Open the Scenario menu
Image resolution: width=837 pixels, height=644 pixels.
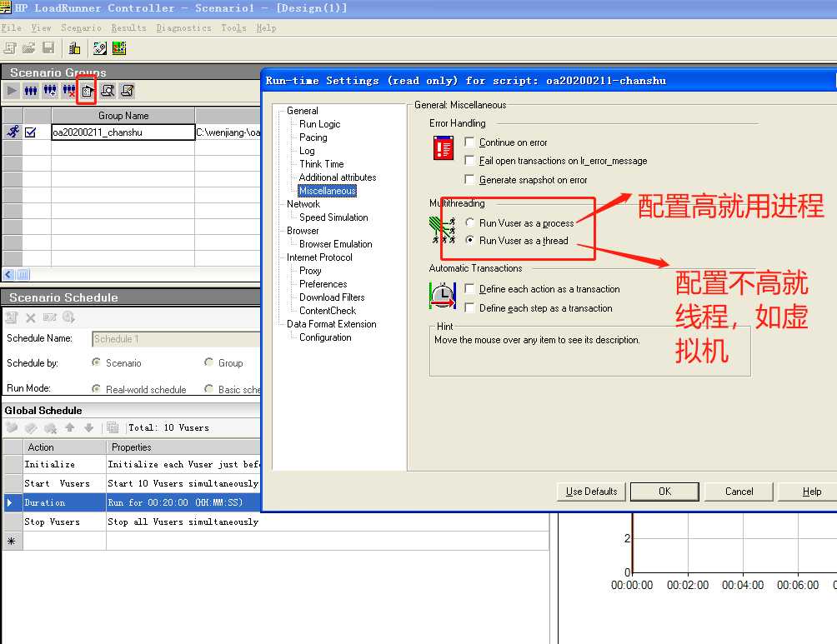[x=81, y=27]
